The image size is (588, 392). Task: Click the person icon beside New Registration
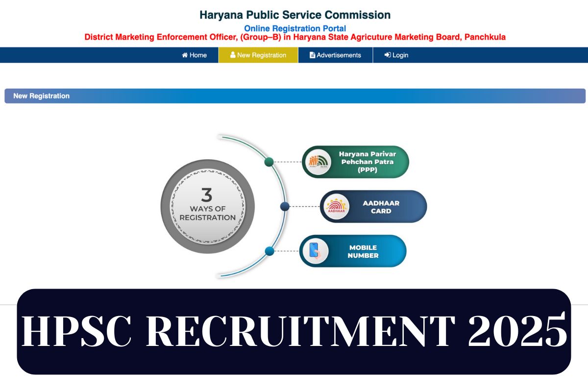(233, 55)
